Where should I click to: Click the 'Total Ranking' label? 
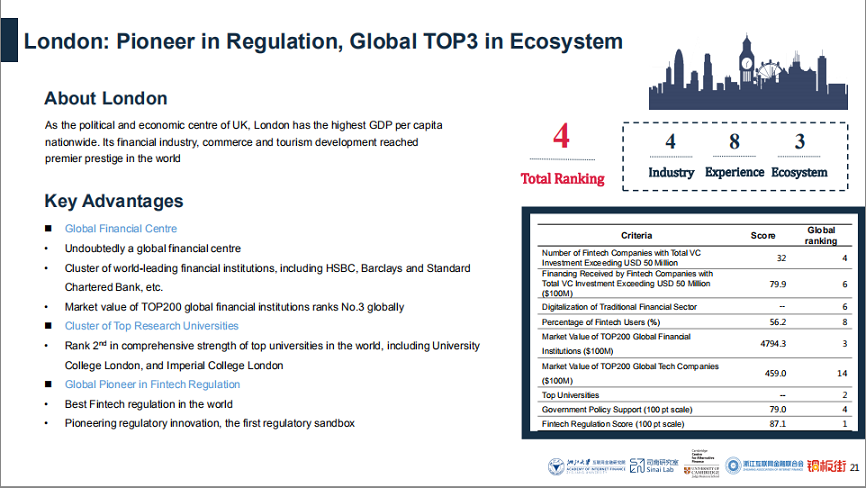point(562,179)
